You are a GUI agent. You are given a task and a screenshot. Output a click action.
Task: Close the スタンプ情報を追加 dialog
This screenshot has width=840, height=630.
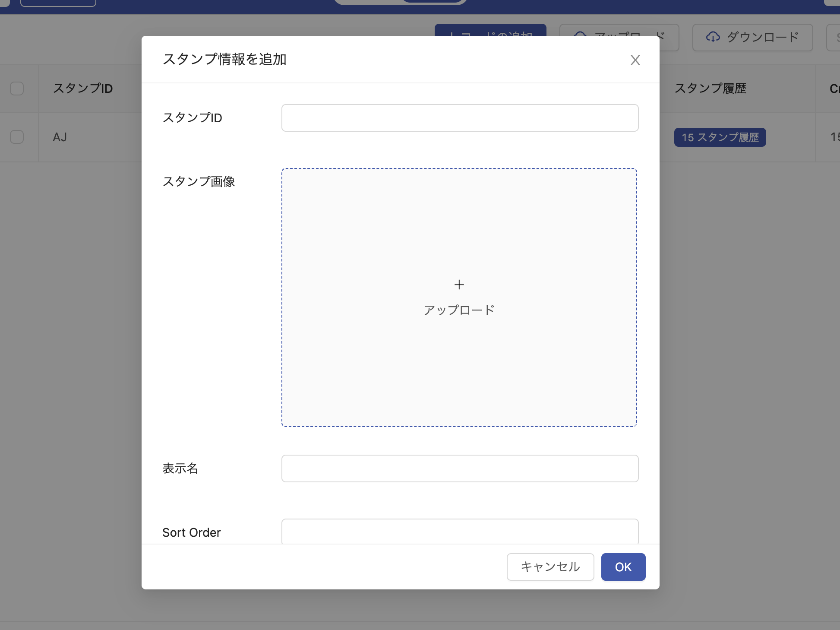click(x=635, y=60)
